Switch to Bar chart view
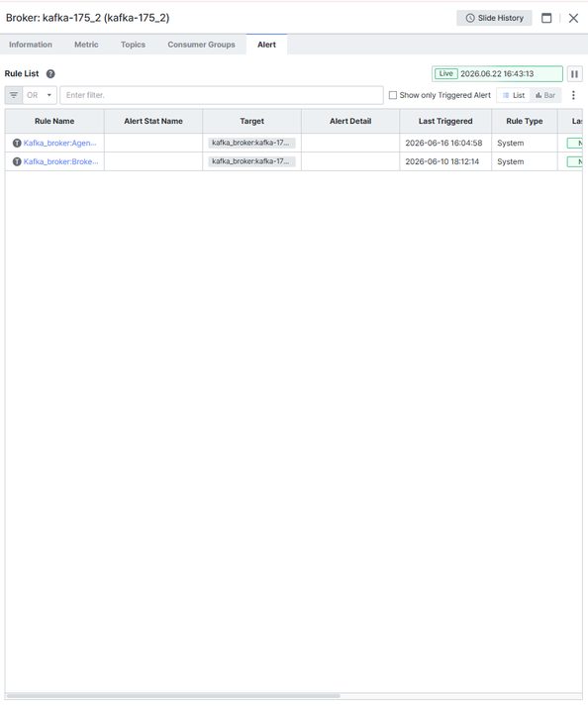This screenshot has height=706, width=588. click(x=545, y=95)
